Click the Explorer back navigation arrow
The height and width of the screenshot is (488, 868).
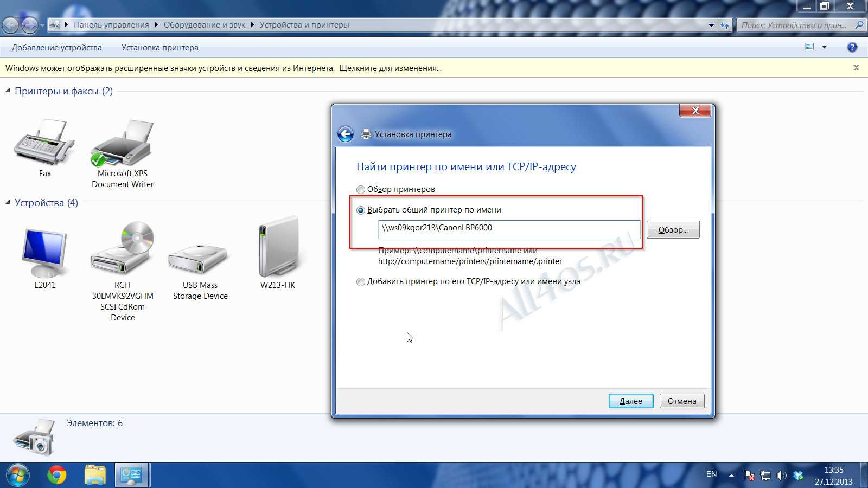(x=11, y=25)
